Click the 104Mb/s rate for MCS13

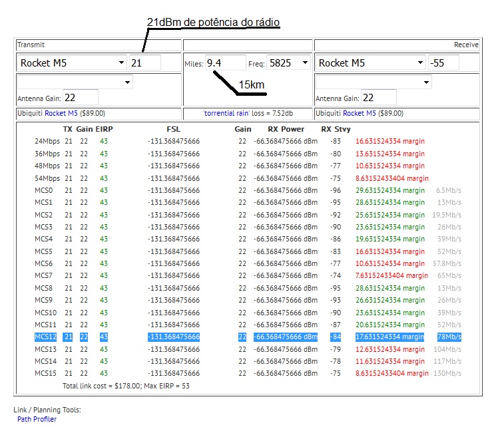click(447, 349)
